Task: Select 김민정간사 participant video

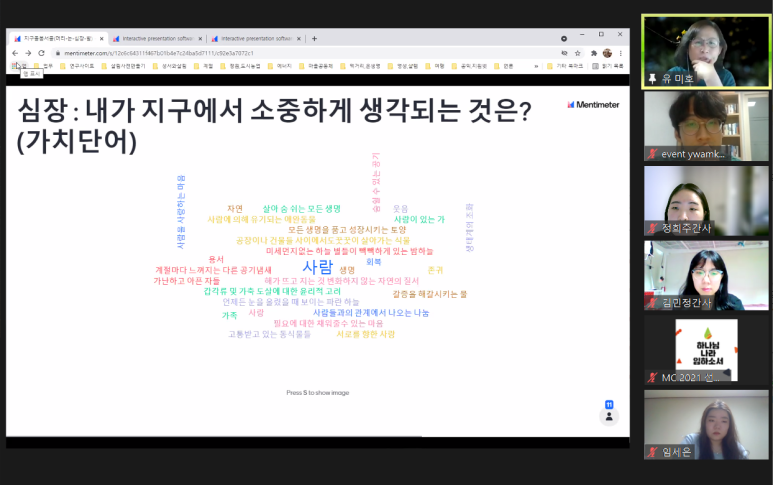Action: (x=706, y=275)
